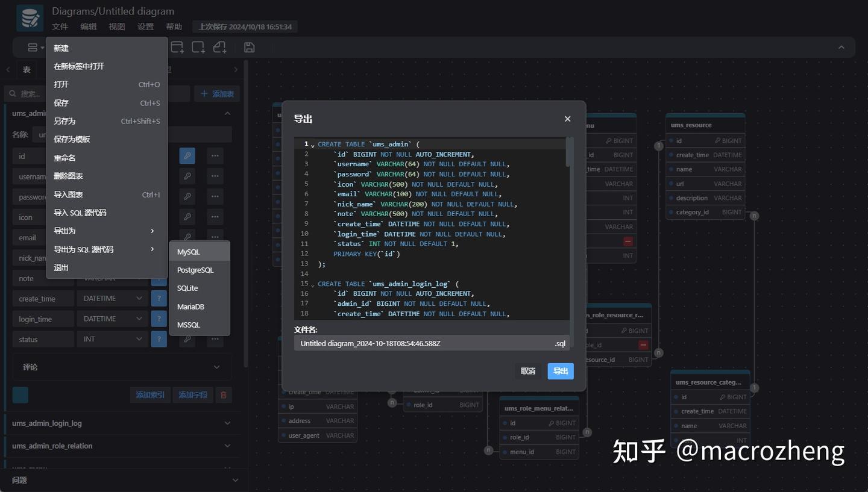Viewport: 868px width, 492px height.
Task: Open the 文件 menu
Action: pos(60,26)
